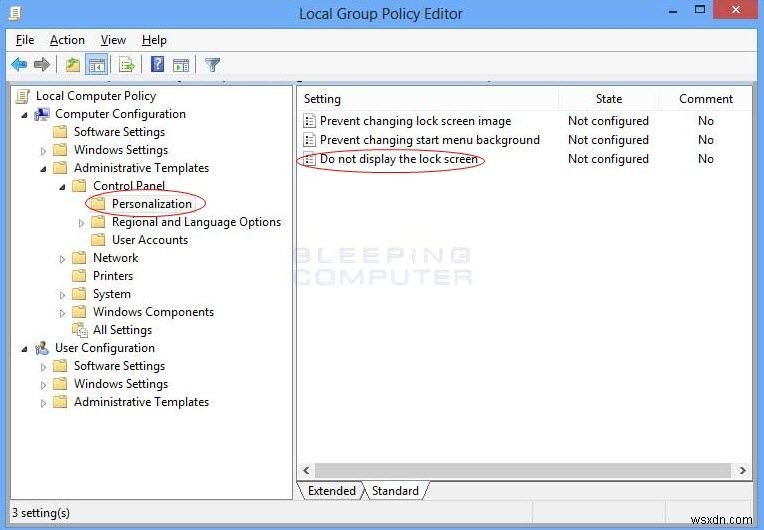Minimize the Local Group Policy Editor window

[673, 11]
